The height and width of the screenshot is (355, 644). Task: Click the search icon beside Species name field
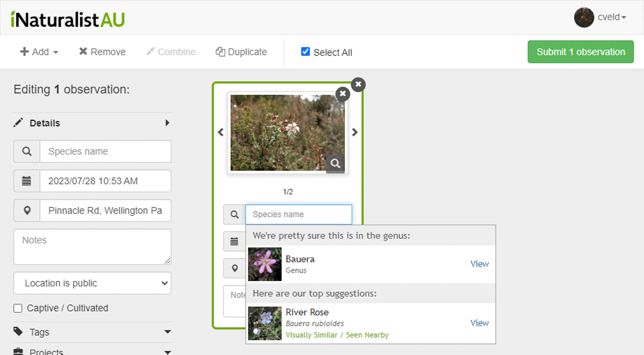pos(26,151)
